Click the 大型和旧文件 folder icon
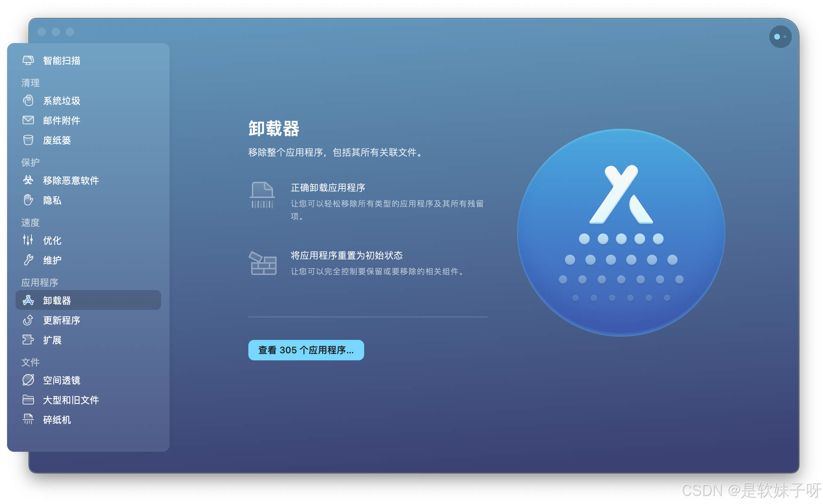 28,400
